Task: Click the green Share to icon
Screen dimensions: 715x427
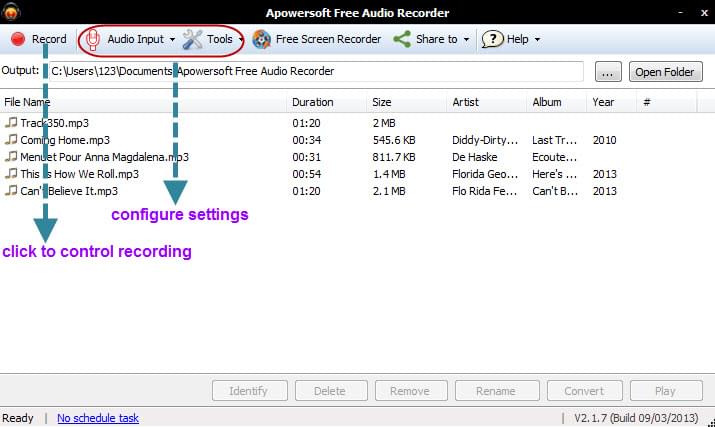Action: click(x=402, y=40)
